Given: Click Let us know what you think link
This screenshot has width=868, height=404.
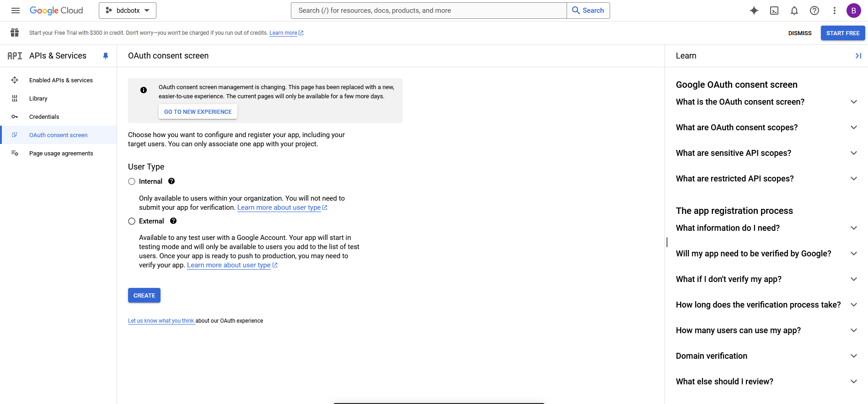Looking at the screenshot, I should click(x=161, y=321).
